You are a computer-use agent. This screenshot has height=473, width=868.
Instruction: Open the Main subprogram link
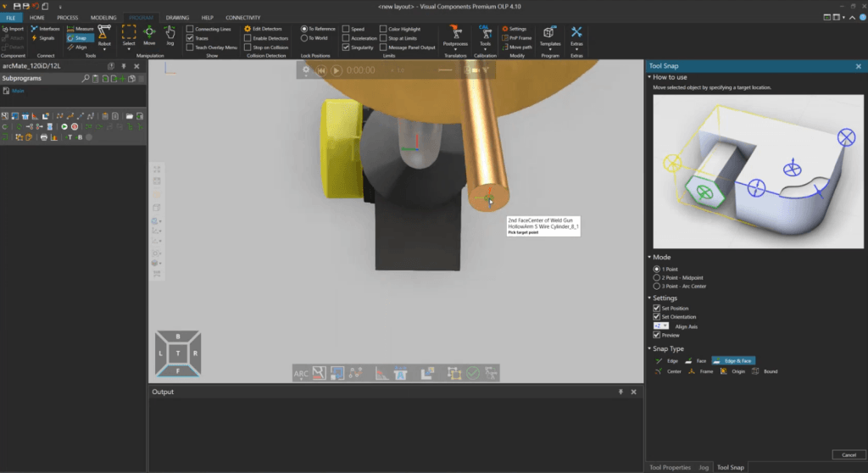pyautogui.click(x=19, y=91)
